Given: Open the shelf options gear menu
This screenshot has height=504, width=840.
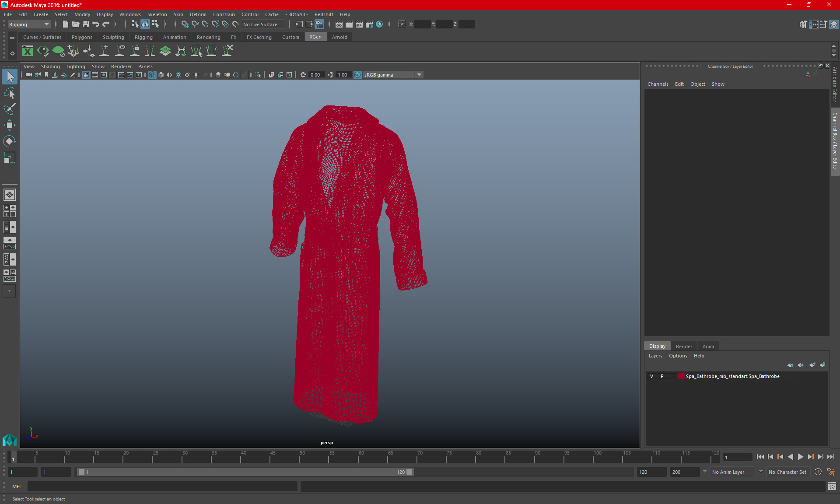Looking at the screenshot, I should click(12, 54).
